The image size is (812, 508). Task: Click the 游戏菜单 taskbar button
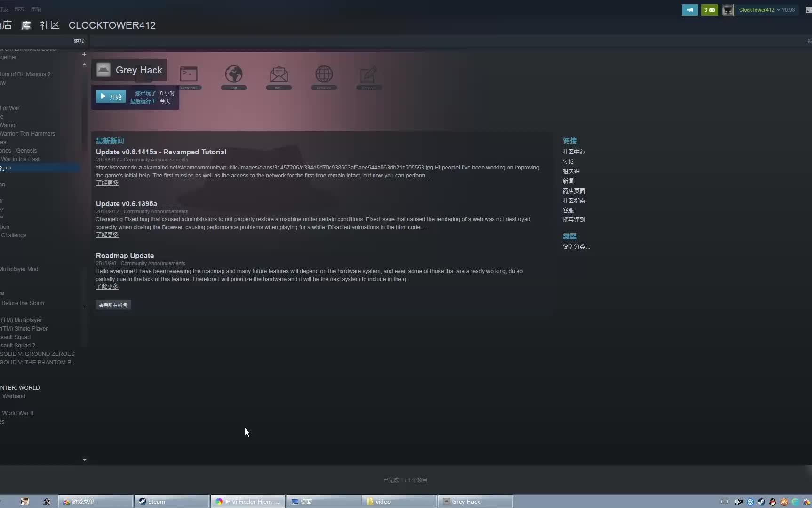96,501
